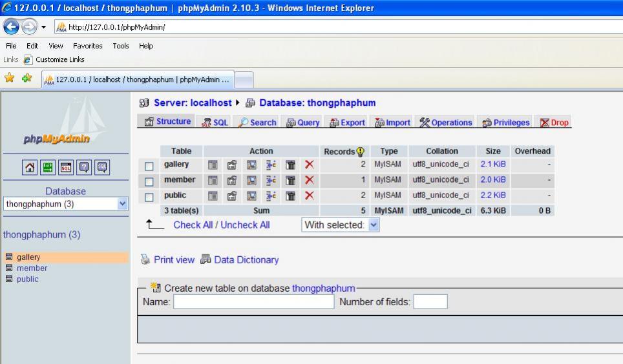
Task: Click the red Drop icon for member table
Action: (x=309, y=180)
